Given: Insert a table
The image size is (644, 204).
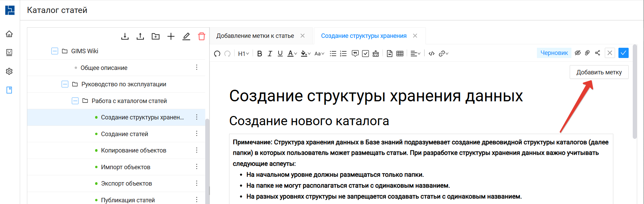Looking at the screenshot, I should tap(400, 54).
